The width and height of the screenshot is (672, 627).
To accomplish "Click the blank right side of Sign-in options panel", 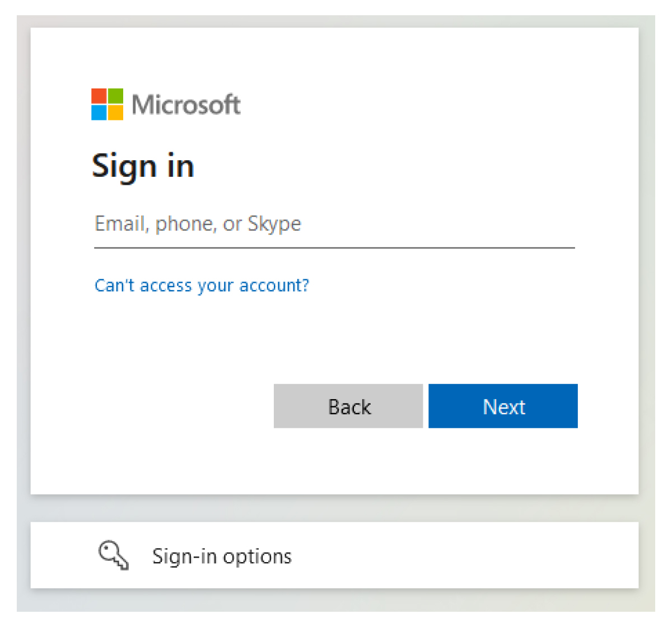I will point(504,555).
